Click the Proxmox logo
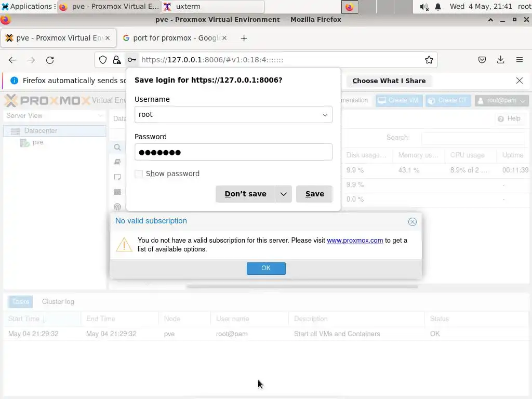Screen dimensions: 532x399 tap(47, 100)
